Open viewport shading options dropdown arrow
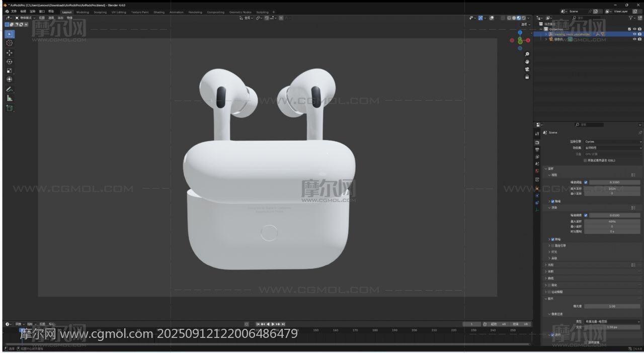The image size is (644, 353). click(529, 18)
